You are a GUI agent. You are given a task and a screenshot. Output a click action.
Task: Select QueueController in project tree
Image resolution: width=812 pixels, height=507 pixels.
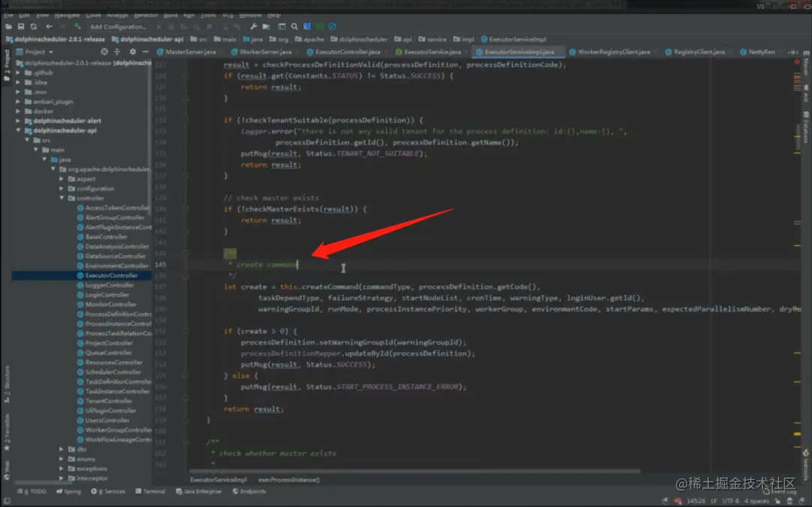108,353
